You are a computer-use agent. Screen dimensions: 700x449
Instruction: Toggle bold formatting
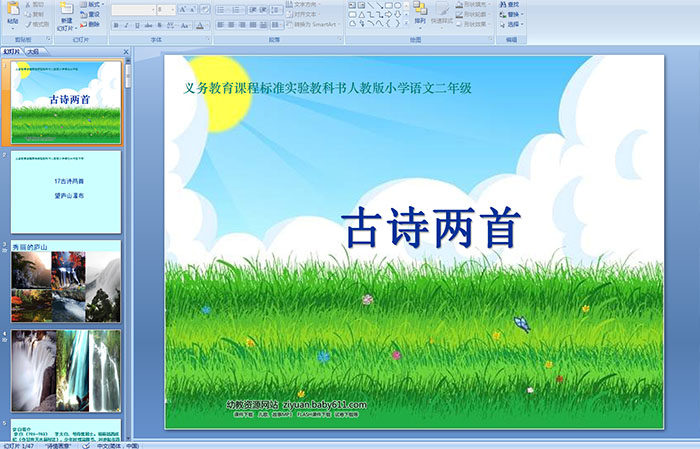[116, 25]
